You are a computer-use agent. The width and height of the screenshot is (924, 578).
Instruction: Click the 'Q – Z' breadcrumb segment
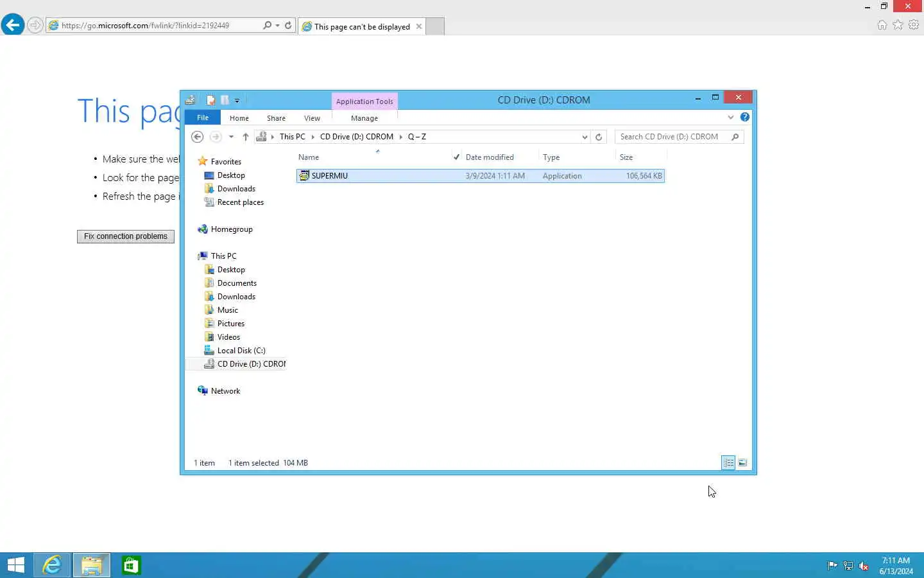pyautogui.click(x=417, y=137)
